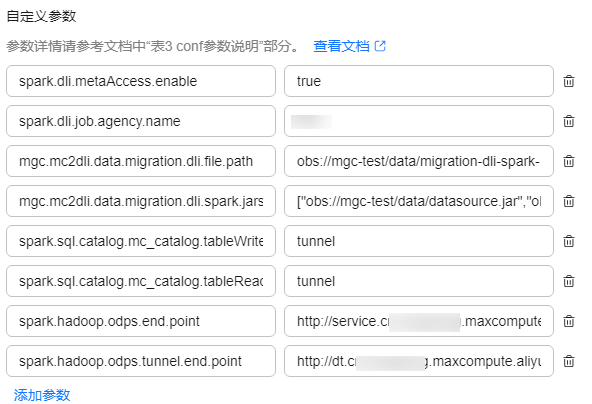Remove the dli.file.path parameter with trash icon
The width and height of the screenshot is (592, 404).
click(x=569, y=161)
